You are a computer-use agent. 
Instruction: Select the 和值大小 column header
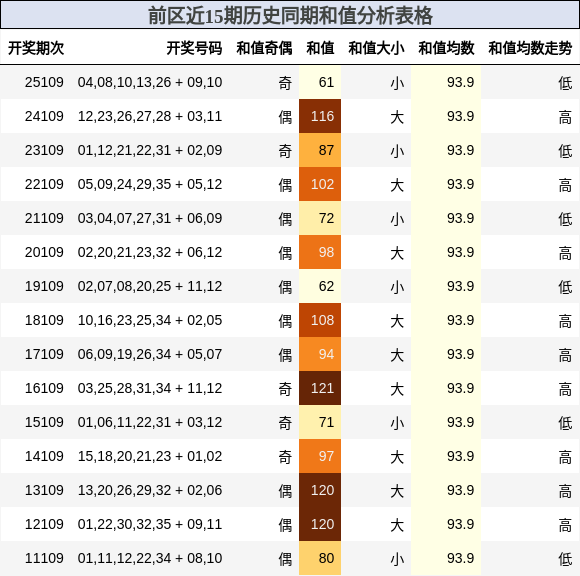tap(376, 48)
